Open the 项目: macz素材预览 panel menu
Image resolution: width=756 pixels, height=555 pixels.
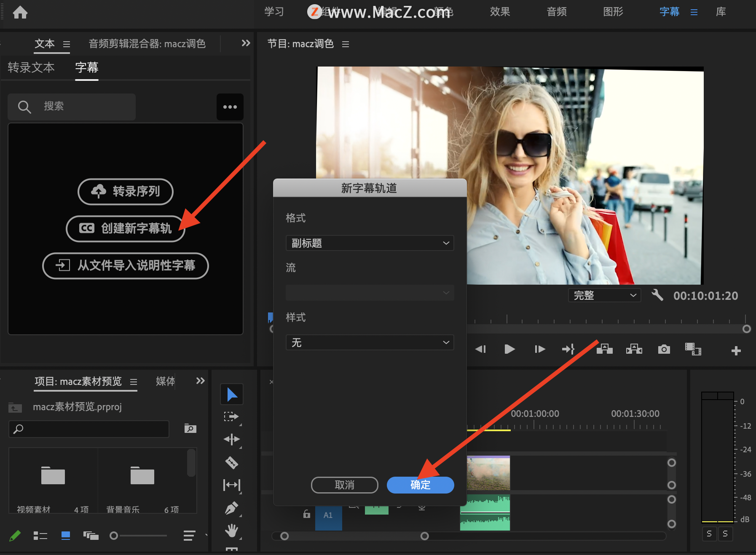[134, 382]
